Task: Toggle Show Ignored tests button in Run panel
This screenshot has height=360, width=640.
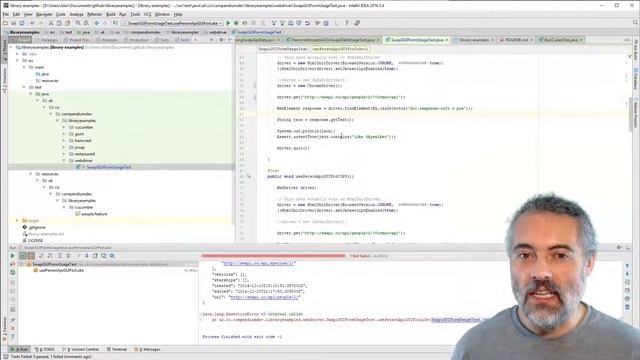Action: (x=31, y=256)
